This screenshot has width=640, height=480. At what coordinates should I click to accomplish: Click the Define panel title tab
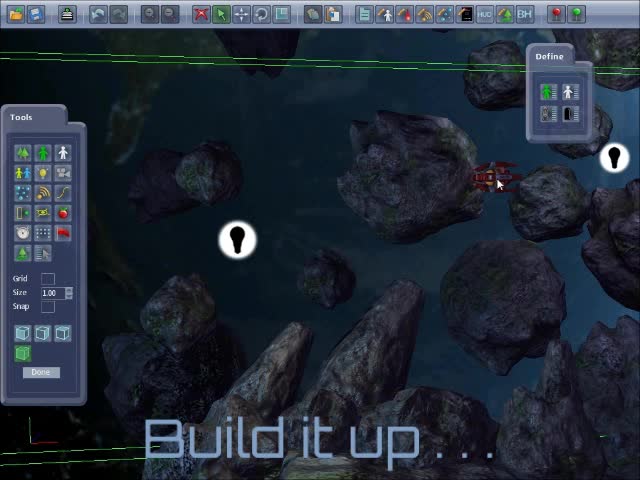(549, 56)
